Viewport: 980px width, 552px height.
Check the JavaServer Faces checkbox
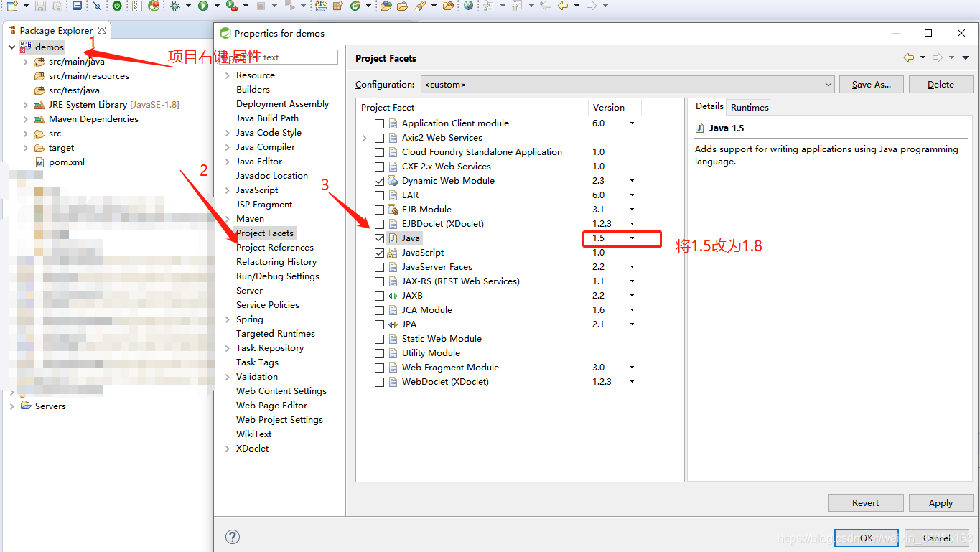click(x=379, y=267)
